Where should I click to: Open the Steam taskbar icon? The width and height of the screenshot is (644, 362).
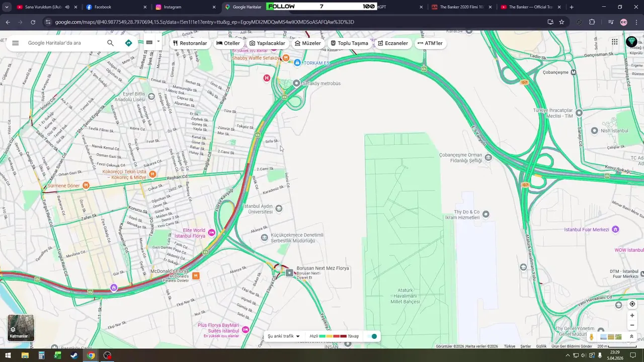(74, 355)
